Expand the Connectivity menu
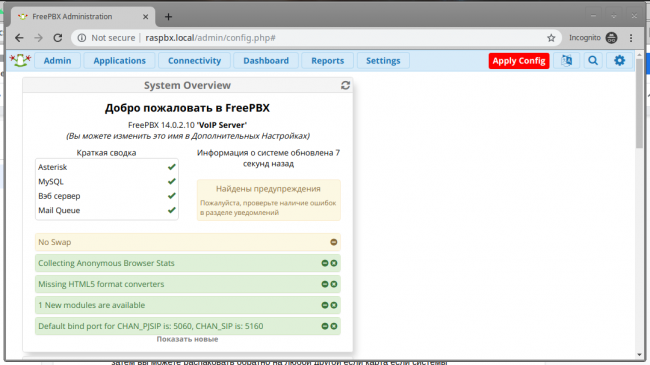 tap(194, 61)
